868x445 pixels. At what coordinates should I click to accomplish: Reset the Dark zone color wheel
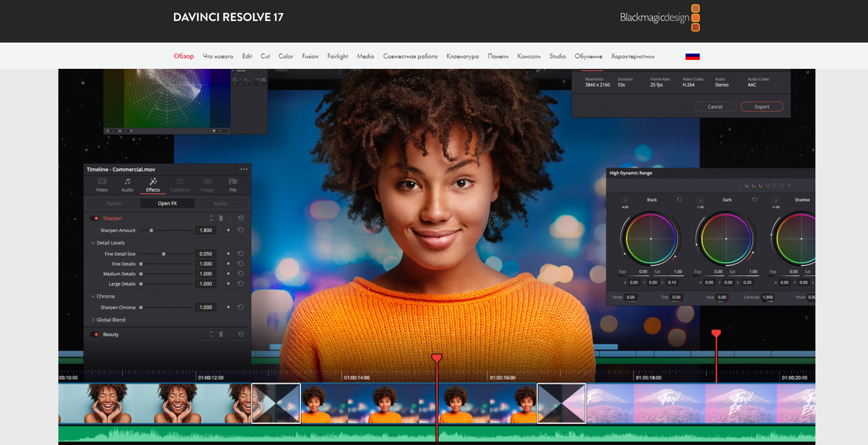tap(754, 200)
